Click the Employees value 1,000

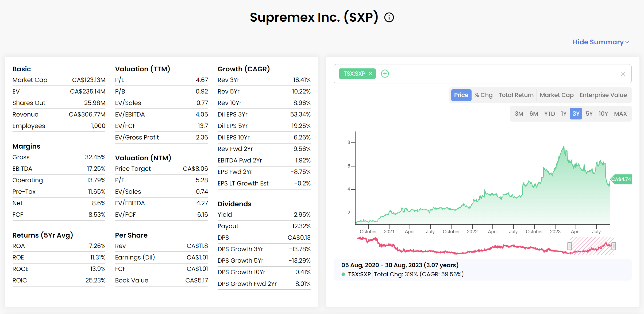click(x=98, y=126)
